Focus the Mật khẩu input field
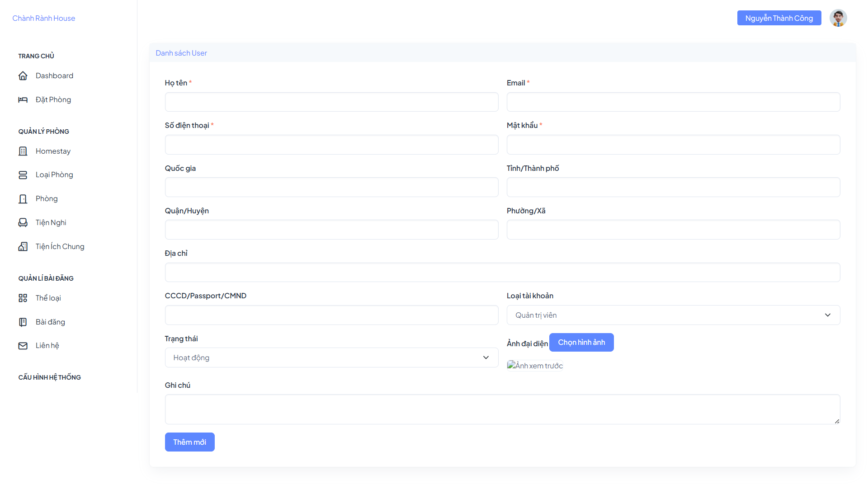Image resolution: width=868 pixels, height=494 pixels. (673, 145)
